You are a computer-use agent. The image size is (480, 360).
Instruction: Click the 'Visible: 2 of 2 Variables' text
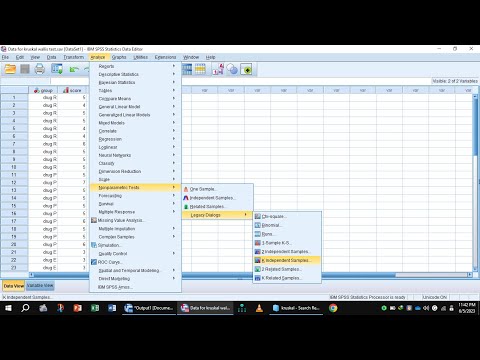coord(455,81)
